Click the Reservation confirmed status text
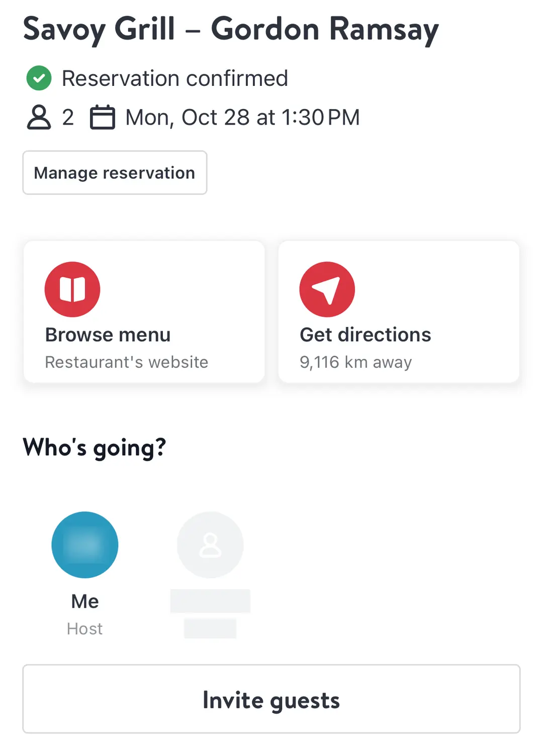 tap(175, 78)
